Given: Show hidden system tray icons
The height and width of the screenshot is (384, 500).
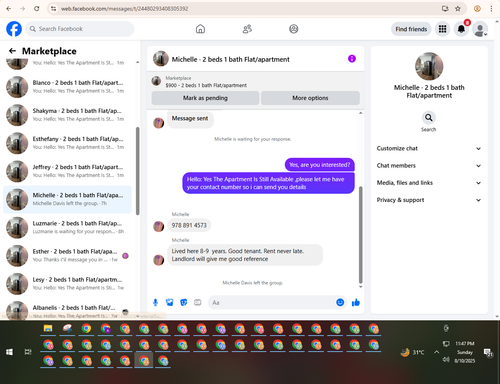Looking at the screenshot, I should point(436,352).
